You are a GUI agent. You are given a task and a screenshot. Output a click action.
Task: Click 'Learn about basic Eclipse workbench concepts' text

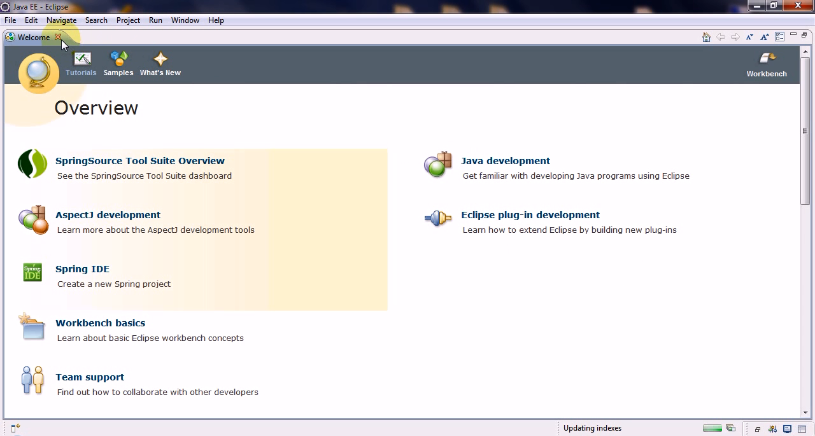(150, 338)
